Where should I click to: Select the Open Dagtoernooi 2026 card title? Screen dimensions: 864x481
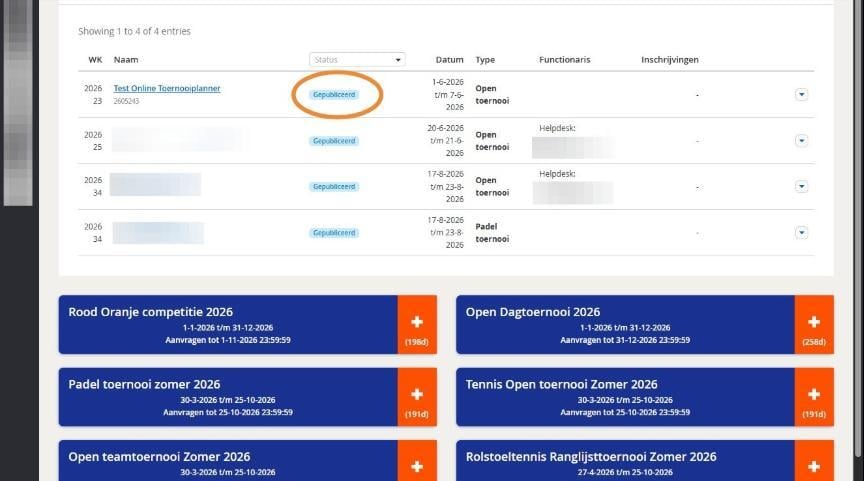pyautogui.click(x=533, y=312)
